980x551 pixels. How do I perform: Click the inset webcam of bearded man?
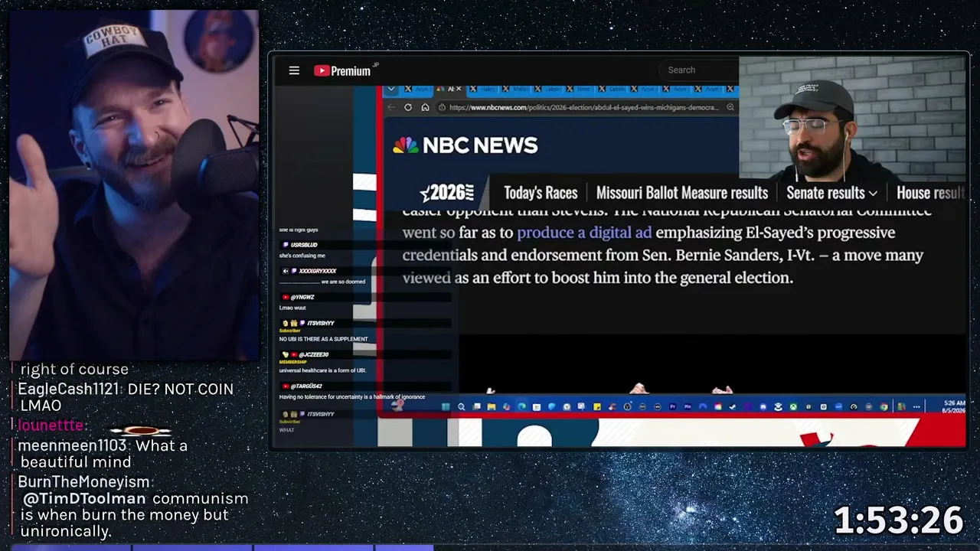click(x=851, y=119)
